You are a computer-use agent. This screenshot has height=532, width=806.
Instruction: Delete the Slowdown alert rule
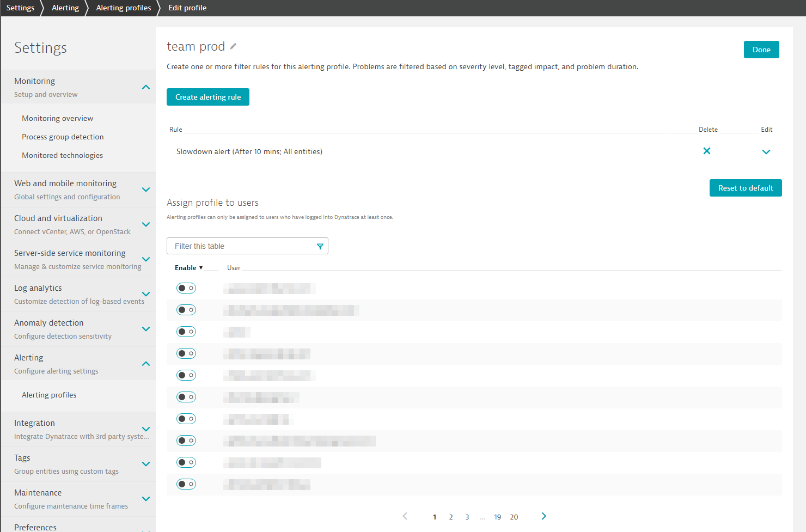pos(706,151)
